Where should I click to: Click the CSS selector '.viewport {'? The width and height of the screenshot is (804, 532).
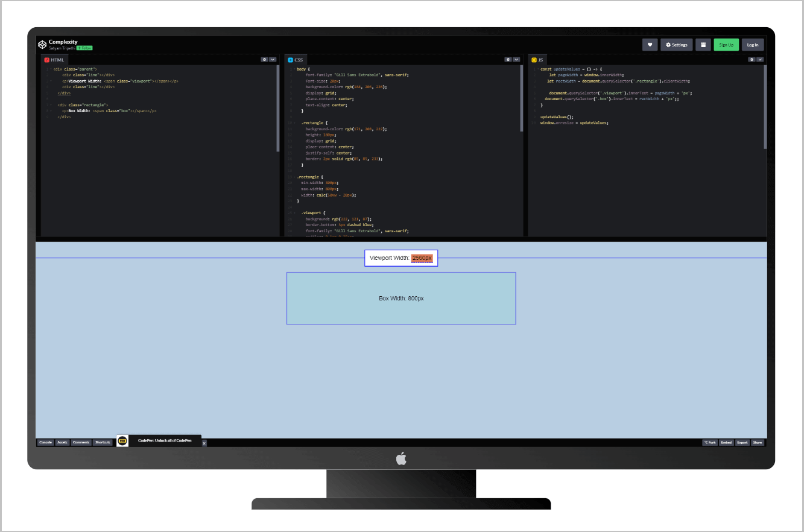point(313,213)
